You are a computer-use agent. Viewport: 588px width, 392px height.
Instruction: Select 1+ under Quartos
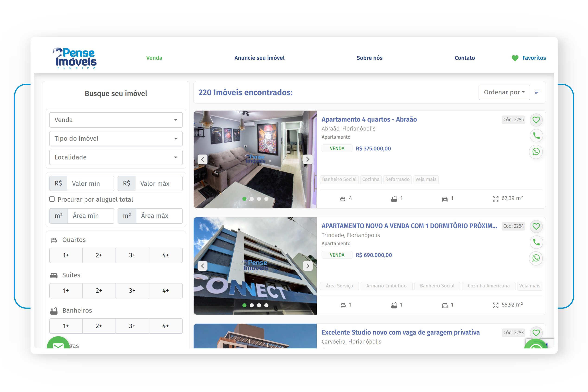(x=66, y=255)
